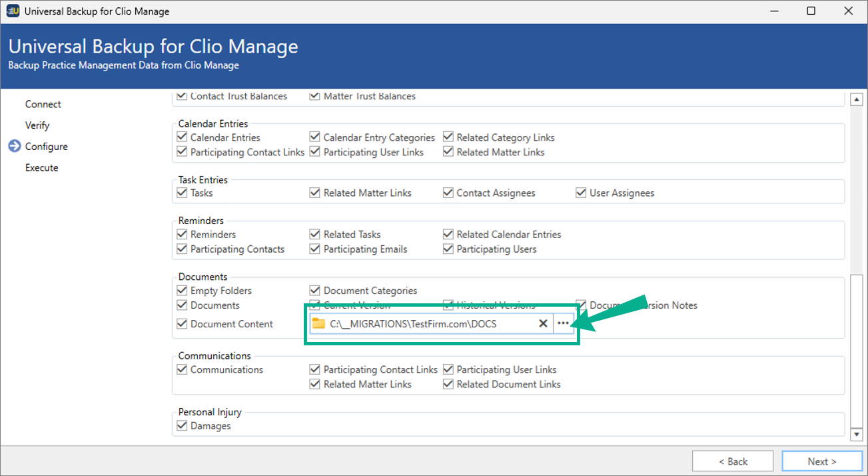Toggle Related Category Links checkbox

pos(448,137)
